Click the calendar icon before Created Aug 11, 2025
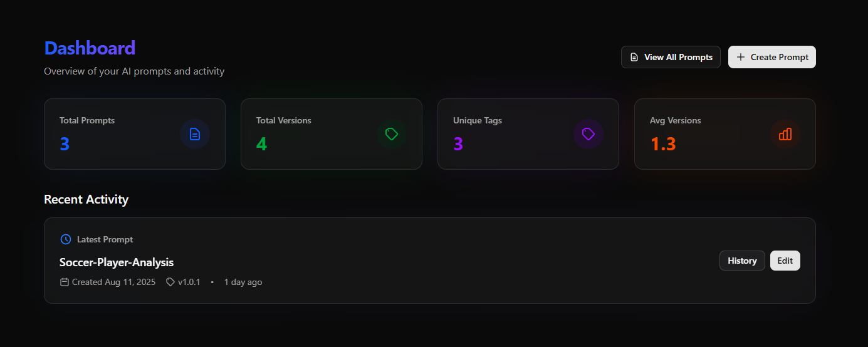The image size is (868, 347). (x=65, y=282)
